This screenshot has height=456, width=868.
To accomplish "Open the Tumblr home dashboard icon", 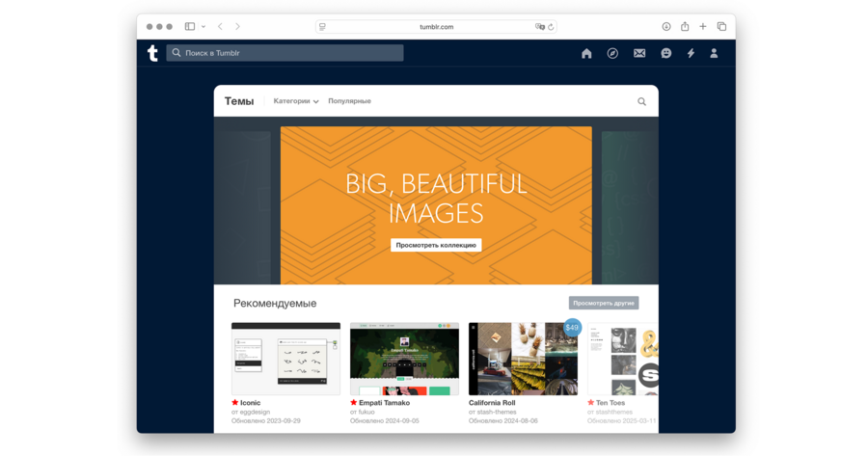I will [586, 53].
